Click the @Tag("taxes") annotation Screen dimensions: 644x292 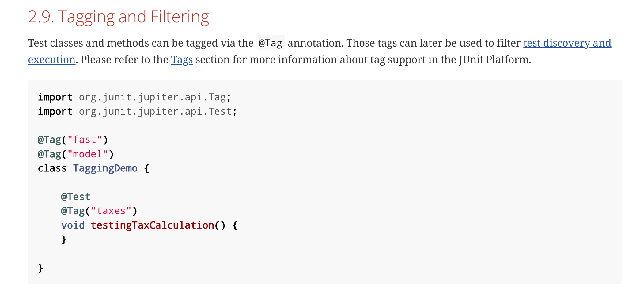tap(99, 211)
